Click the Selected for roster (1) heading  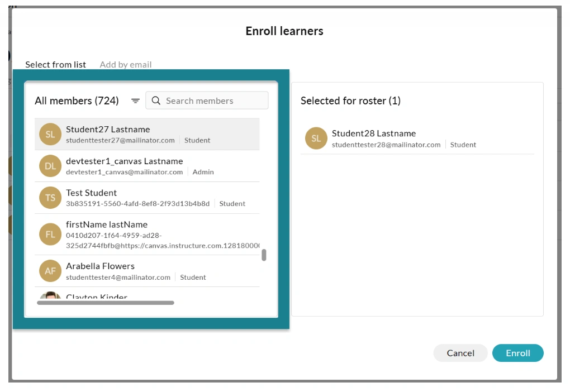pos(350,101)
